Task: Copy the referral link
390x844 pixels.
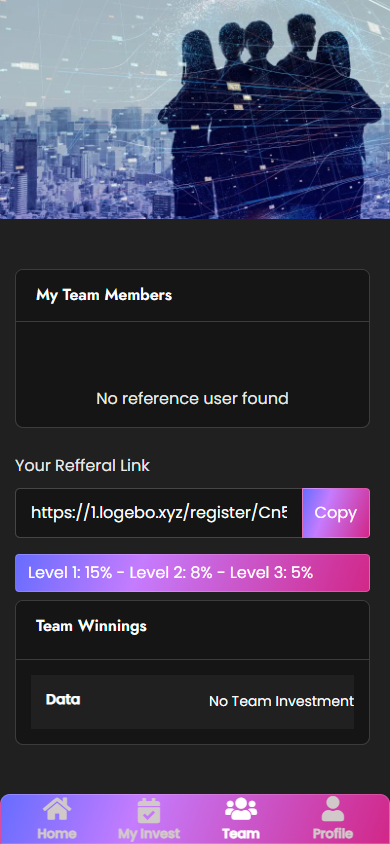Action: point(336,513)
